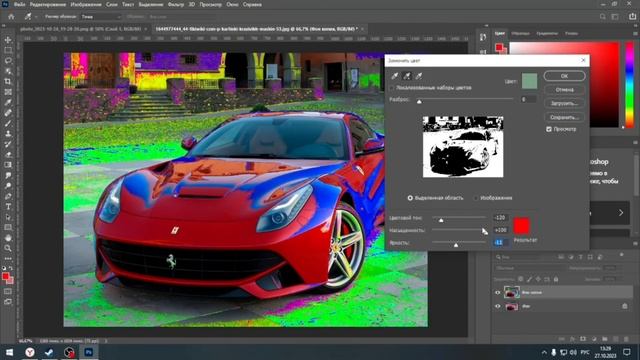Viewport: 640px width, 360px height.
Task: Click the right chevron in the learn panel
Action: [621, 213]
